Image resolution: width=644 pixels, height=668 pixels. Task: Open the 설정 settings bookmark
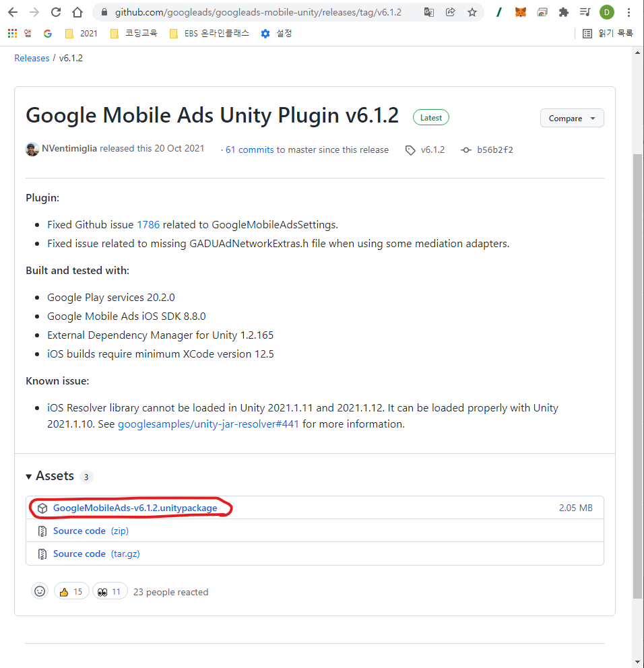point(276,33)
